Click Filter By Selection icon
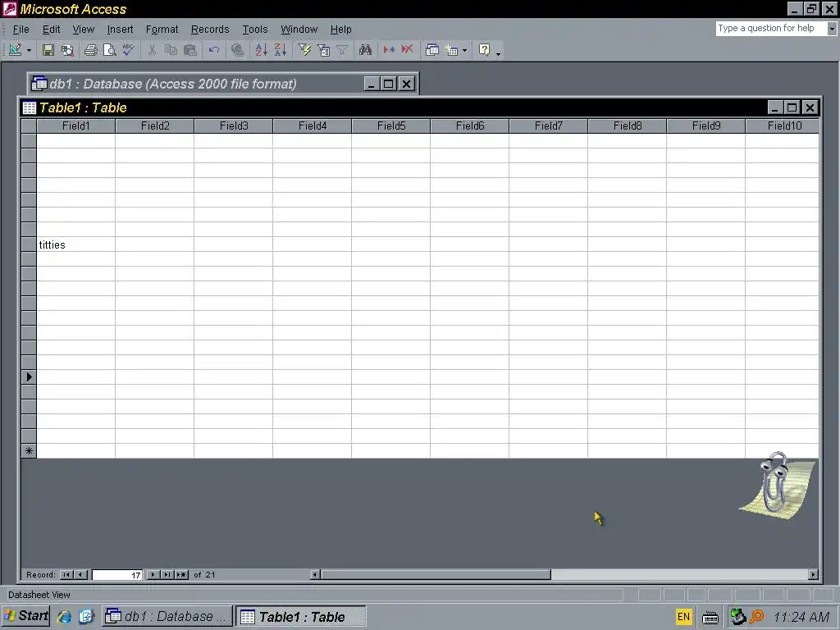 pyautogui.click(x=304, y=50)
